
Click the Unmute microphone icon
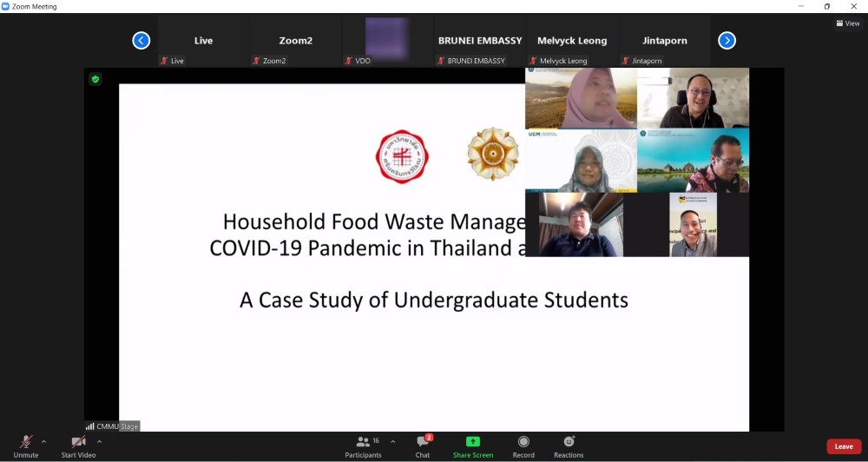tap(26, 442)
